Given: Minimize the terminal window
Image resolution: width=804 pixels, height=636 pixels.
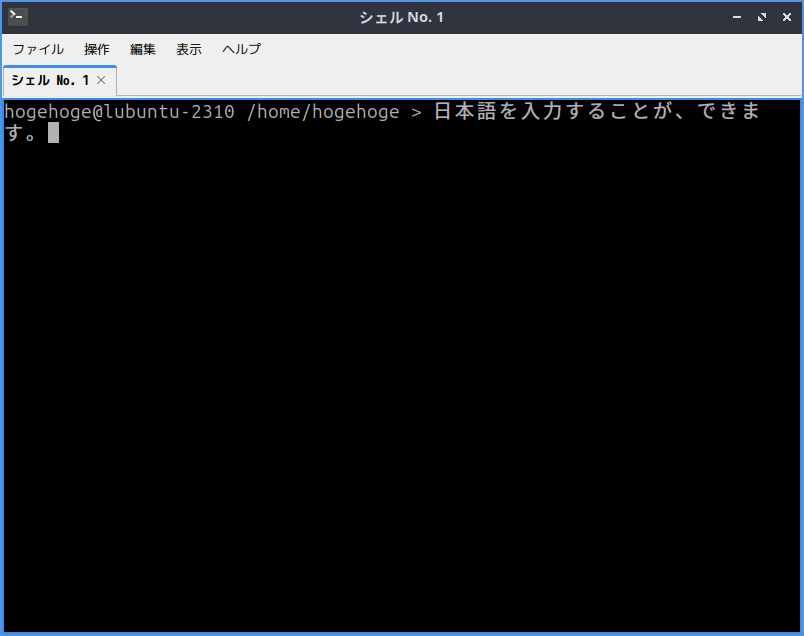Looking at the screenshot, I should coord(737,17).
